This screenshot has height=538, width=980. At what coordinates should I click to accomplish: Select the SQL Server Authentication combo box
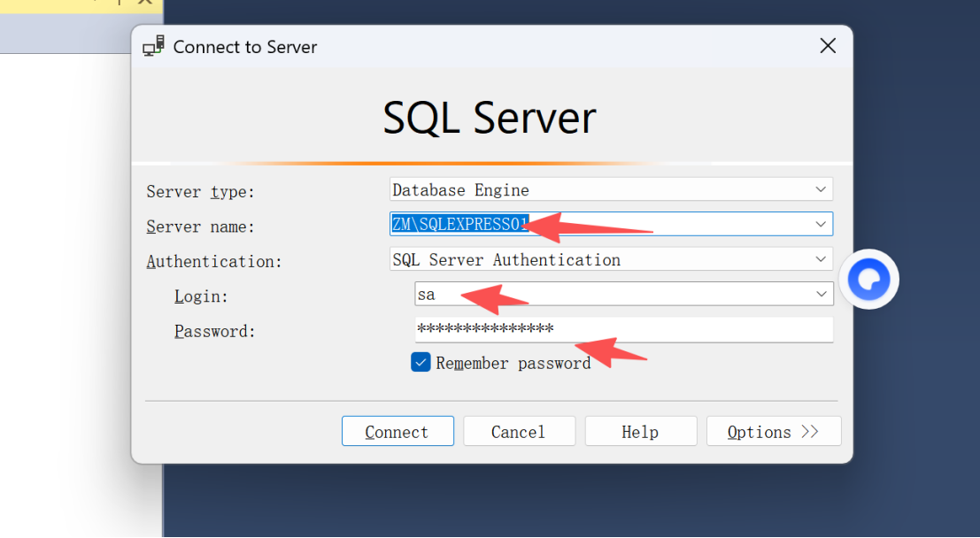(611, 259)
